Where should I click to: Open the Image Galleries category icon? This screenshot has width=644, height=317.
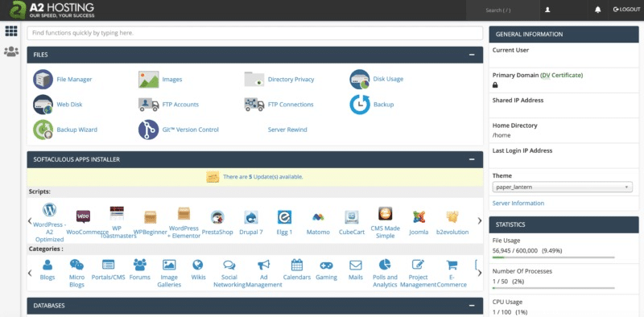(169, 265)
